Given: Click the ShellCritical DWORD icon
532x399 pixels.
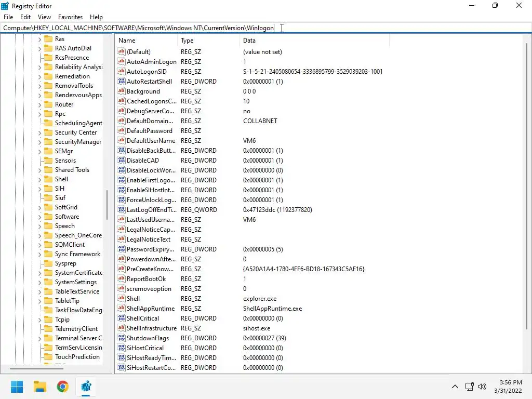Looking at the screenshot, I should pyautogui.click(x=121, y=318).
